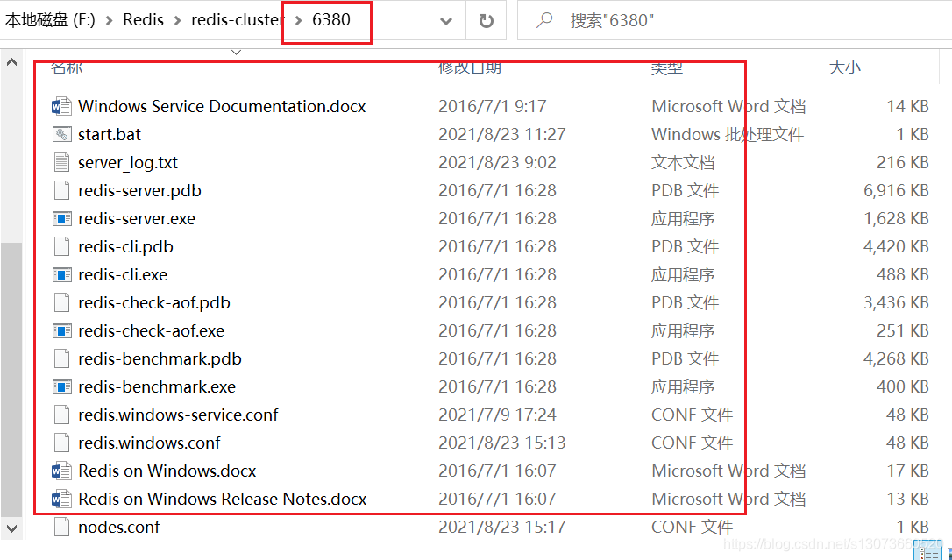Sort files by the 修改日期 column header
Viewport: 952px width, 560px height.
tap(470, 67)
